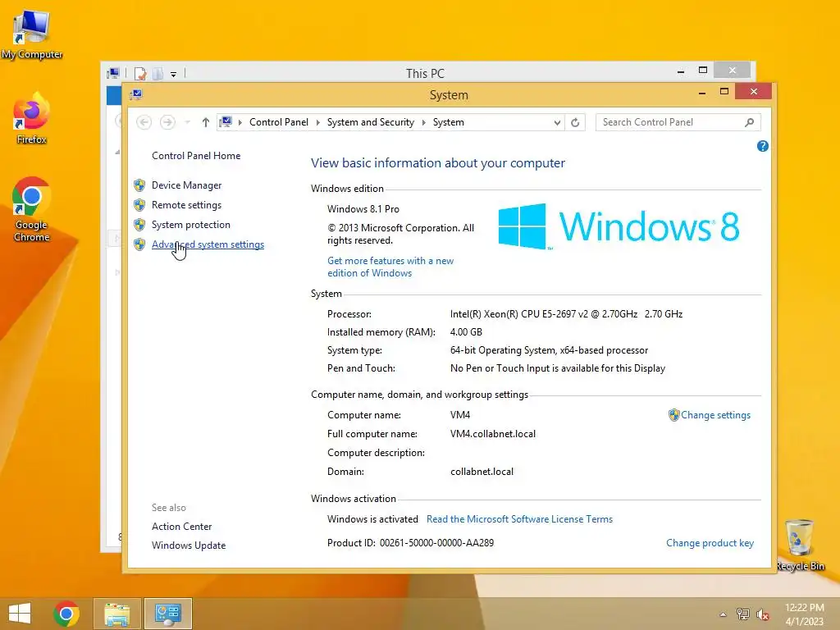Click the muted volume tray icon
This screenshot has height=630, width=840.
coord(762,614)
